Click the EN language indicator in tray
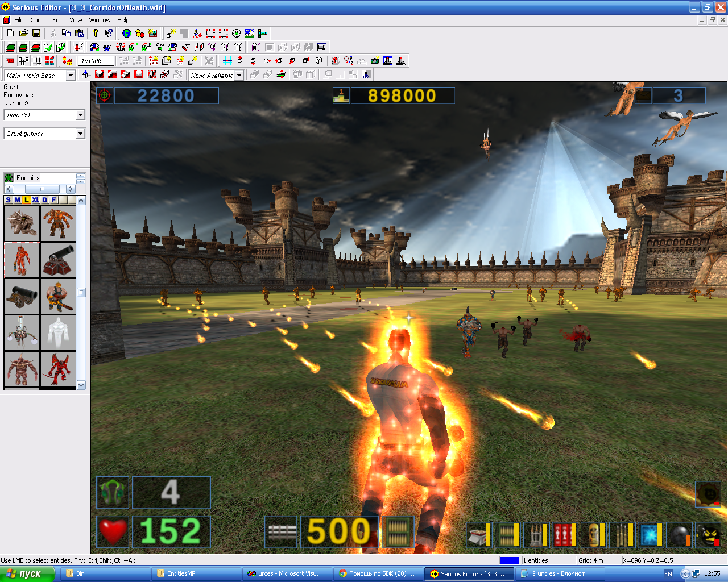Screen dimensions: 728x582 click(668, 573)
